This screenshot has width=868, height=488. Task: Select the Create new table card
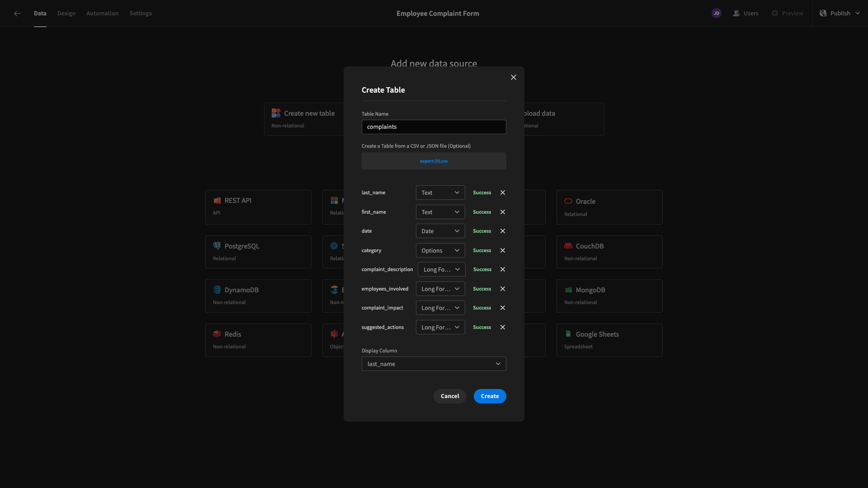point(304,119)
